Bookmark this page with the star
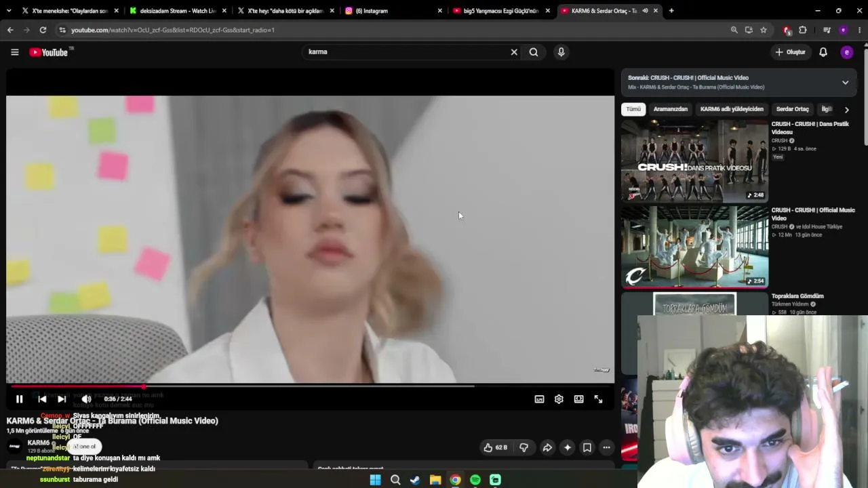868x488 pixels. 764,30
